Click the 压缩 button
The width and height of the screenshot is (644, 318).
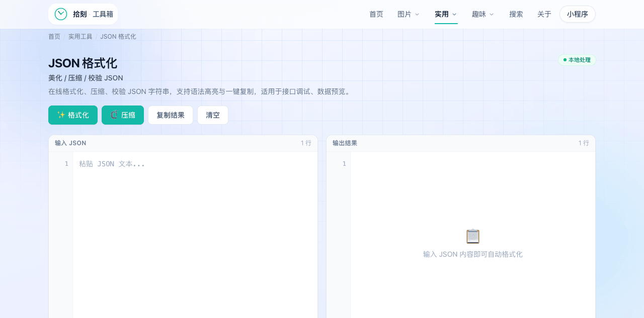123,115
